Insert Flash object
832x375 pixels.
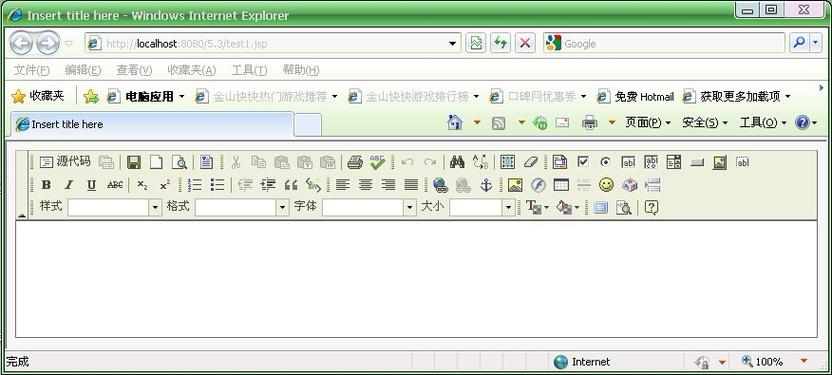click(x=538, y=185)
